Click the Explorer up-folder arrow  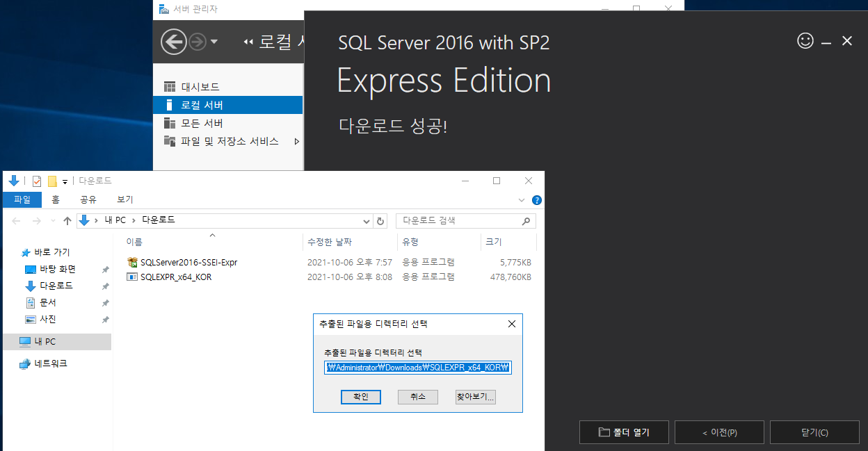[67, 221]
